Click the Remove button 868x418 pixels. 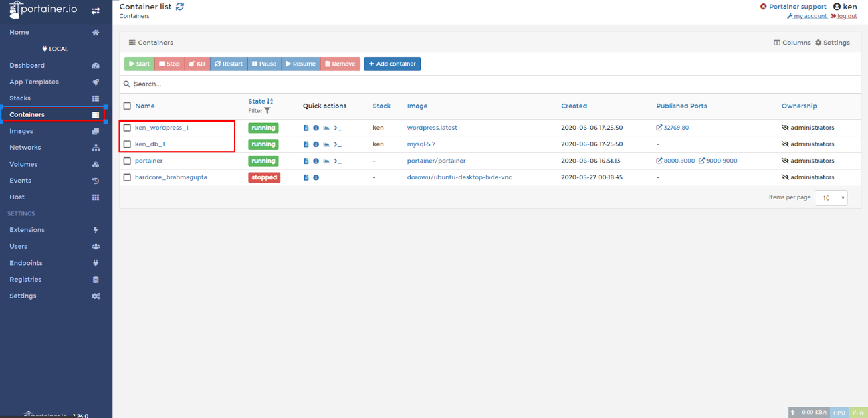click(340, 64)
